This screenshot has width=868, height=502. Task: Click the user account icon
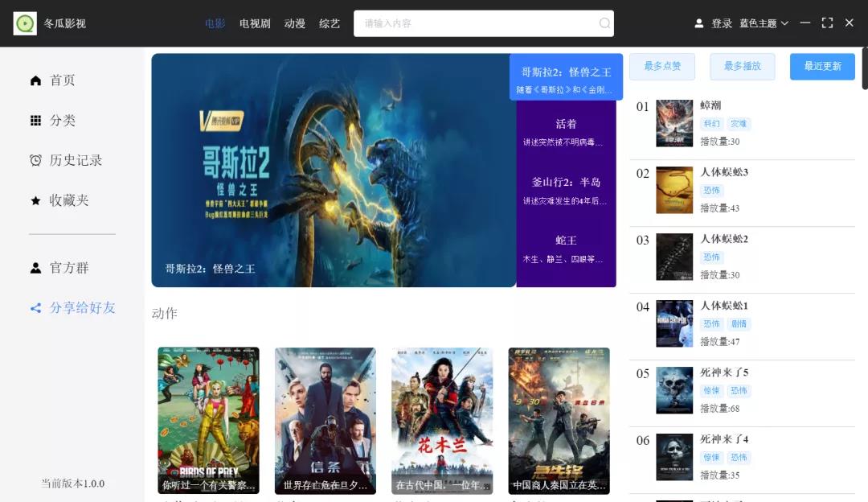699,23
